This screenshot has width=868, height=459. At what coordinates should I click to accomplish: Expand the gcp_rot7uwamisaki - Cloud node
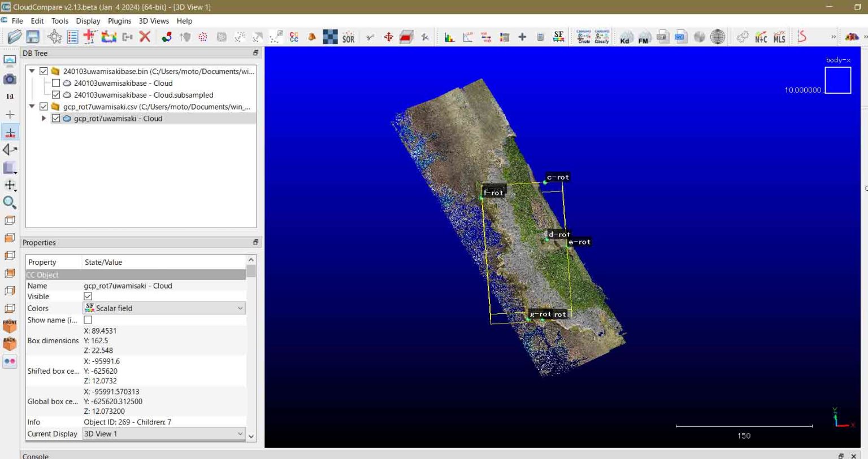tap(44, 119)
